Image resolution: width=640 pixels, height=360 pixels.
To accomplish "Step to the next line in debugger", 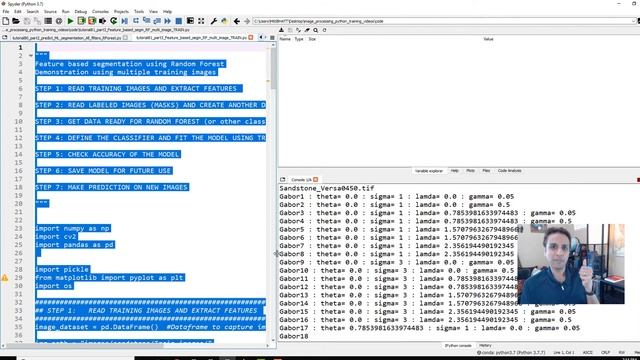I will click(x=136, y=21).
